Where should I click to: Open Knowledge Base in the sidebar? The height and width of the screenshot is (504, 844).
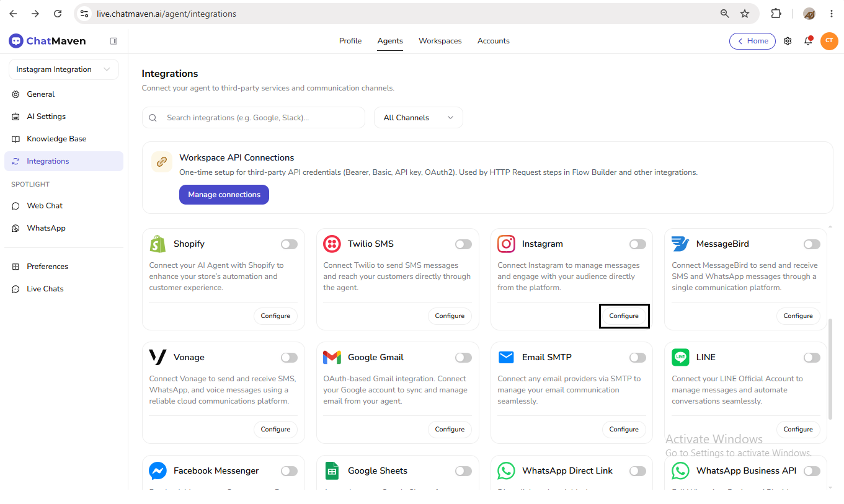[x=64, y=139]
